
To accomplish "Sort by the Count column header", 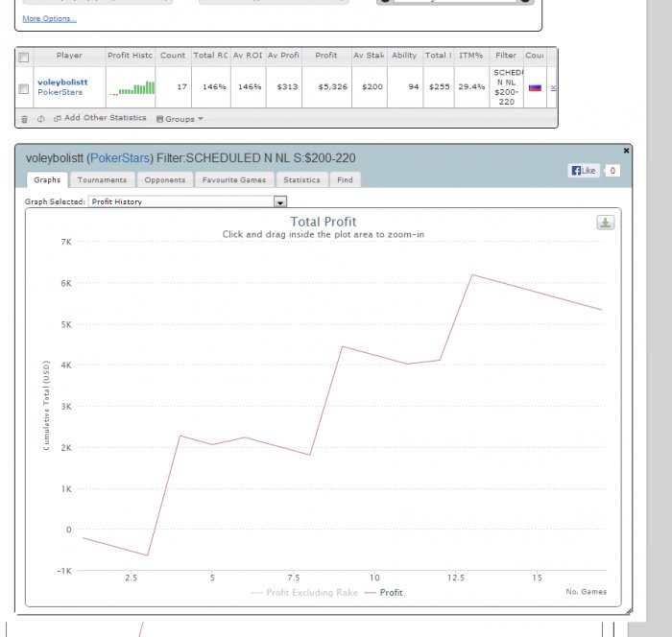I will tap(173, 56).
